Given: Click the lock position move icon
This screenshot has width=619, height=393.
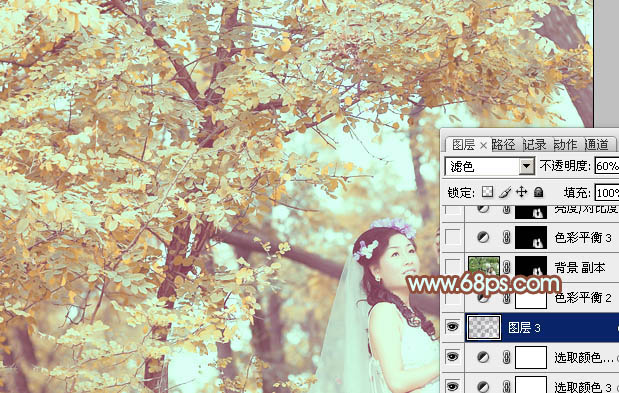Looking at the screenshot, I should 521,192.
